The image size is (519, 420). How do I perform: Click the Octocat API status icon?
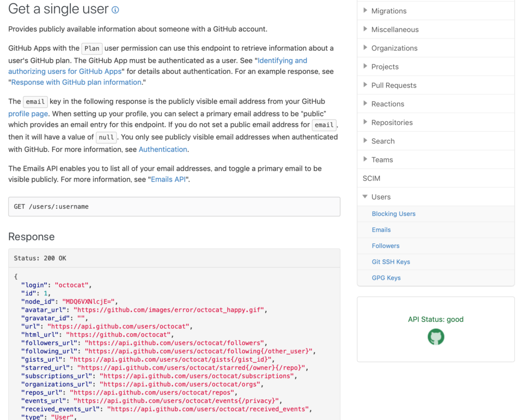click(436, 337)
